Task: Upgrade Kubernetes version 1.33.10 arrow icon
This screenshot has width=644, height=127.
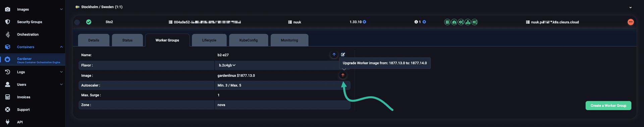Action: [x=364, y=22]
